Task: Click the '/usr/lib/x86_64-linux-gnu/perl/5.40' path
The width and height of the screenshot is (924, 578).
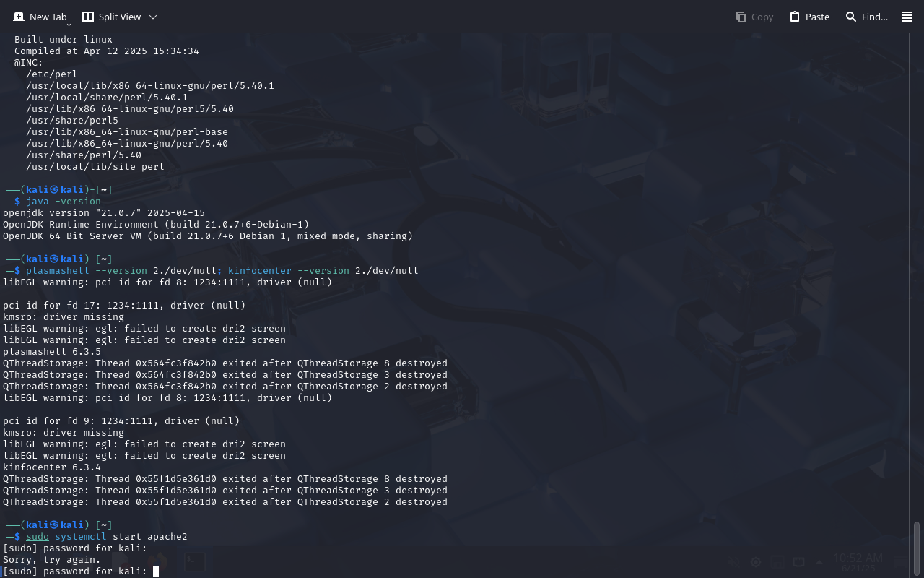Action: pos(127,144)
